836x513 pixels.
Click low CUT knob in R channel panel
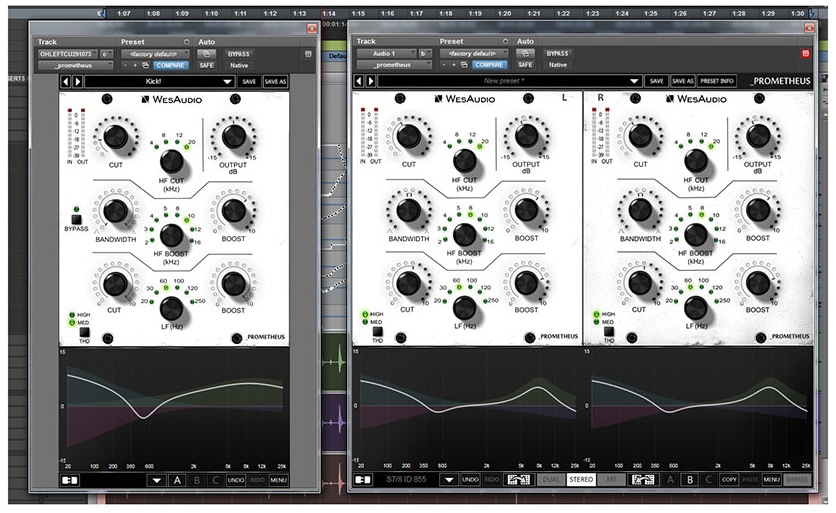640,283
